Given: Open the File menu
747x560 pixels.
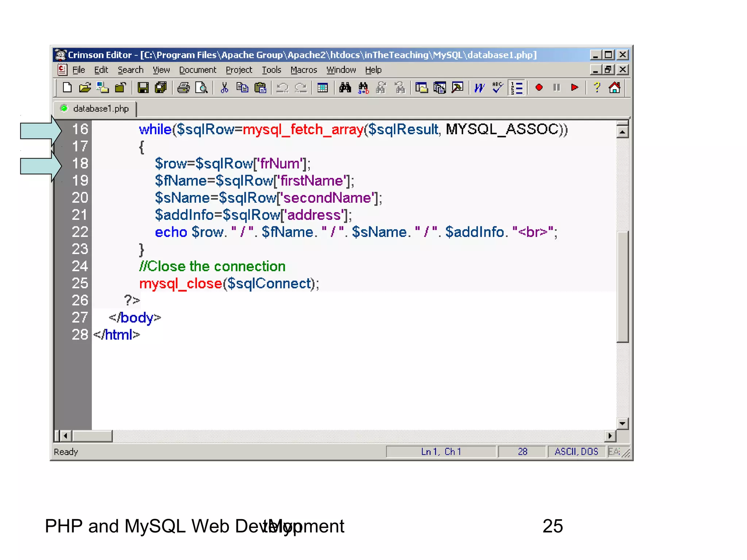Looking at the screenshot, I should tap(78, 70).
